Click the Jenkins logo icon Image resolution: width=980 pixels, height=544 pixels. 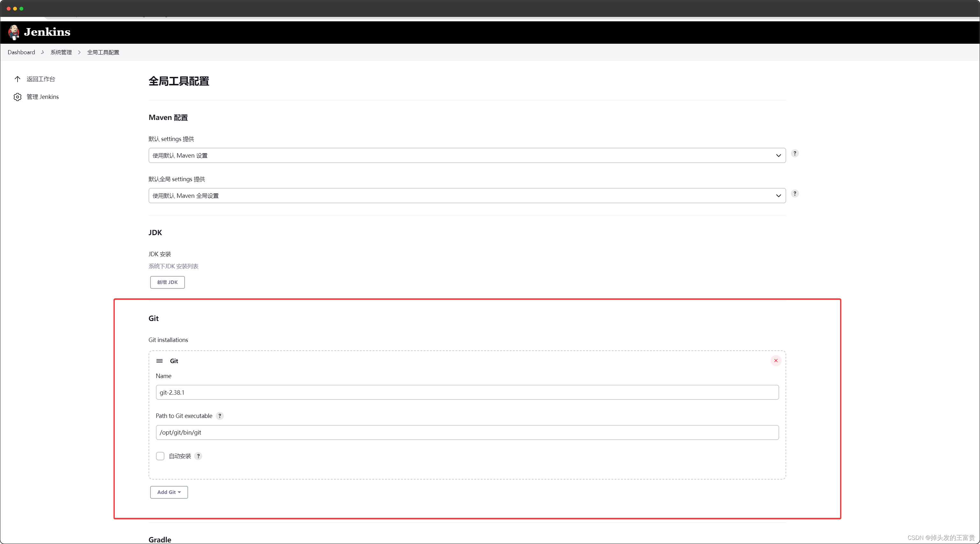pyautogui.click(x=12, y=32)
